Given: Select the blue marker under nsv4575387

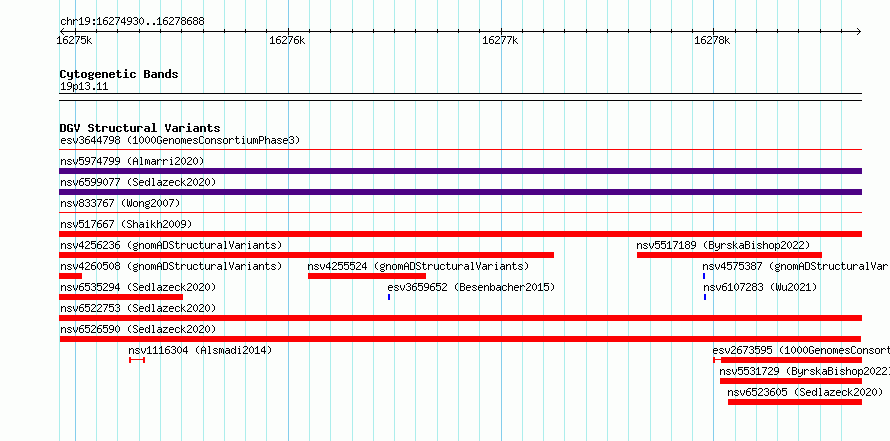Looking at the screenshot, I should point(704,276).
